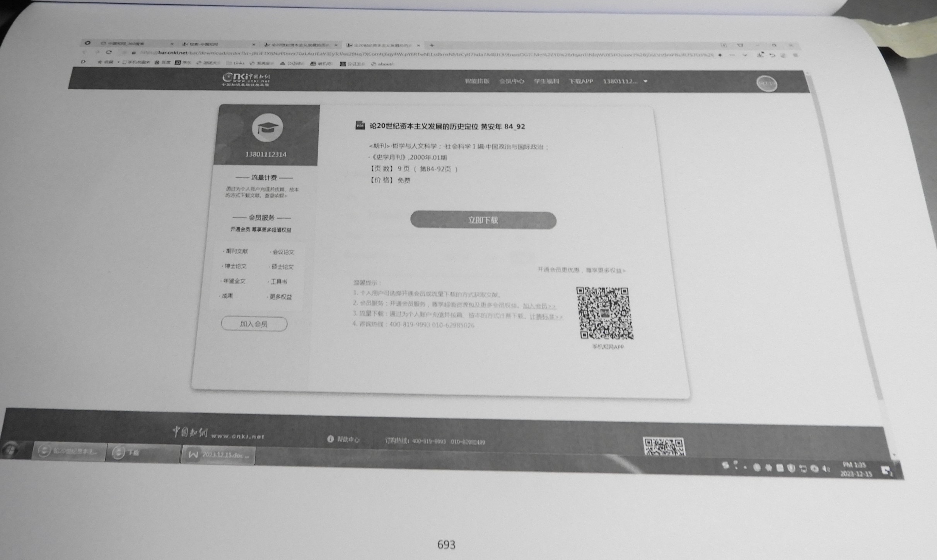Open the browser hamburger menu
This screenshot has width=937, height=560.
click(795, 56)
